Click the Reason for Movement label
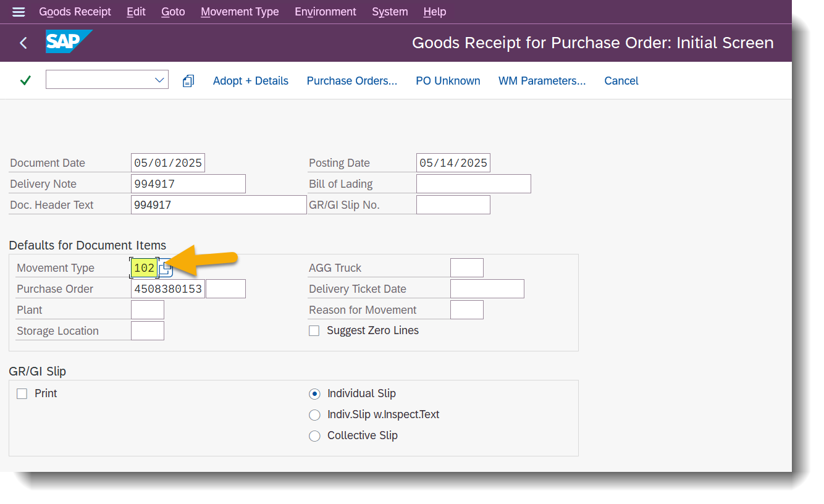824x504 pixels. pos(363,310)
